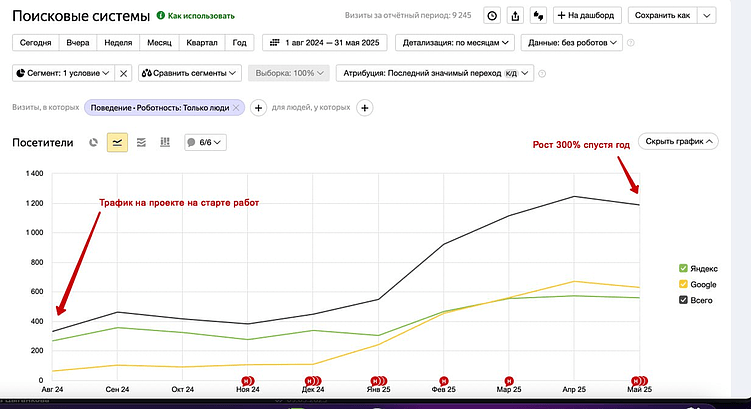751x409 pixels.
Task: Click the Авг 24 axis label
Action: tap(52, 389)
